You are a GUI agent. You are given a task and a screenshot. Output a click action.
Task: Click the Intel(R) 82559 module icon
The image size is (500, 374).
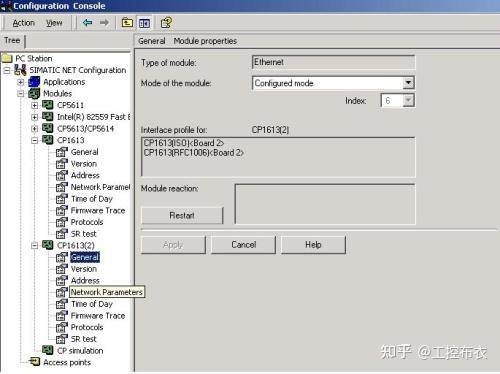point(47,117)
